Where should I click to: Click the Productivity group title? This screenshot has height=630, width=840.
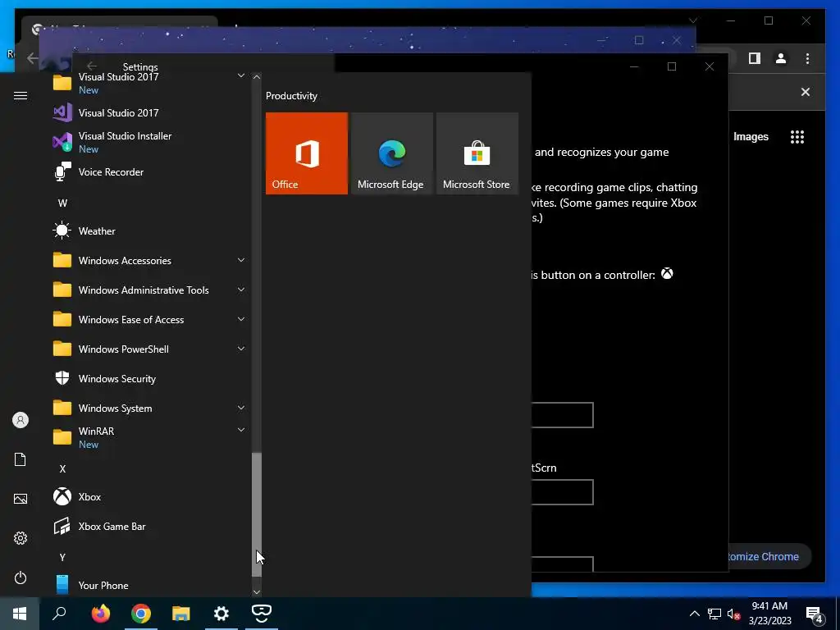291,96
